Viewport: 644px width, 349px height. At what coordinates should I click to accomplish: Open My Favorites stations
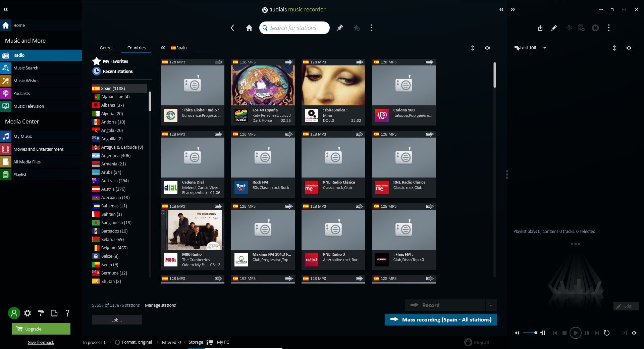point(110,61)
